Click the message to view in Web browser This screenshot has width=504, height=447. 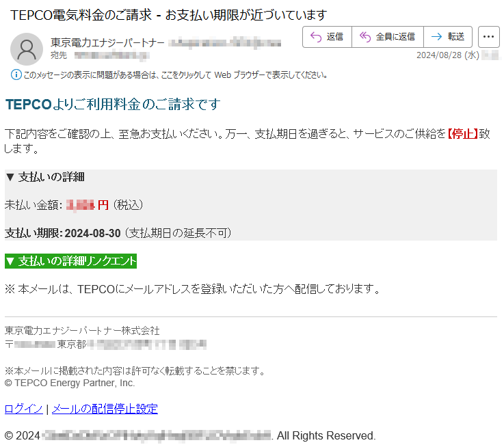click(176, 75)
